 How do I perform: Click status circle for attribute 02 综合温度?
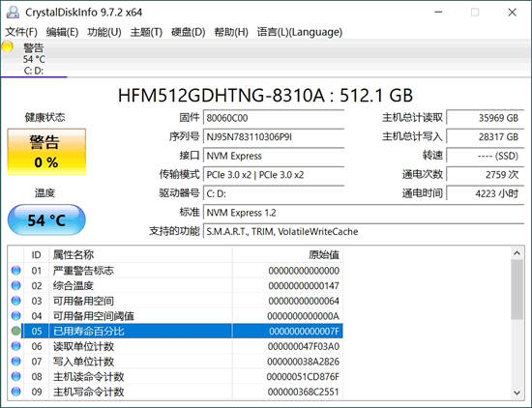click(x=15, y=285)
